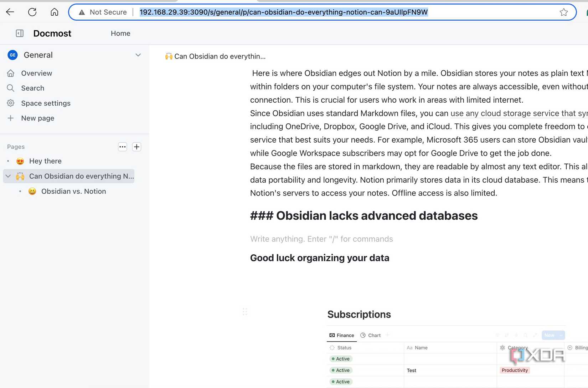
Task: Click the Status column spinner icon
Action: click(332, 347)
